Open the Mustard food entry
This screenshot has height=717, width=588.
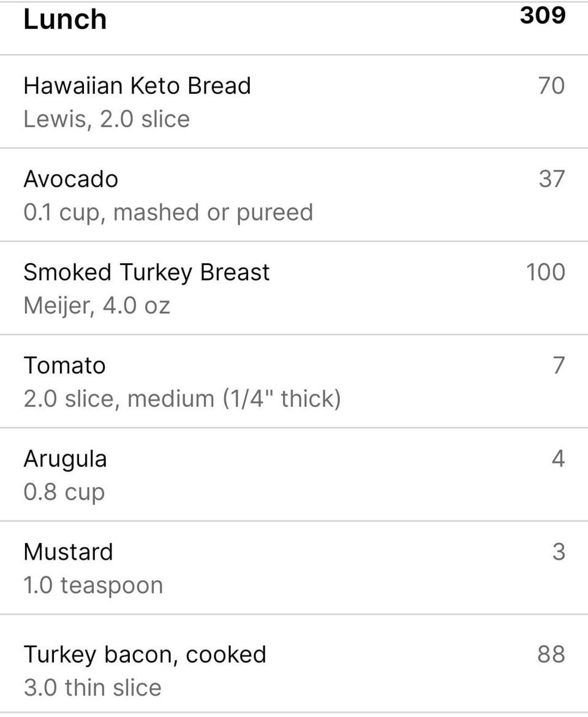[x=294, y=568]
